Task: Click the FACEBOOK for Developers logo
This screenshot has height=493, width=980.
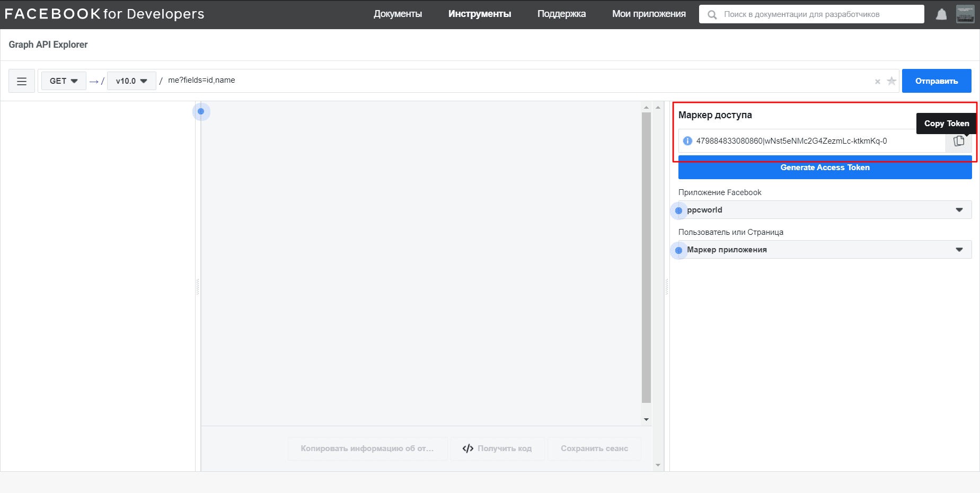Action: click(104, 14)
